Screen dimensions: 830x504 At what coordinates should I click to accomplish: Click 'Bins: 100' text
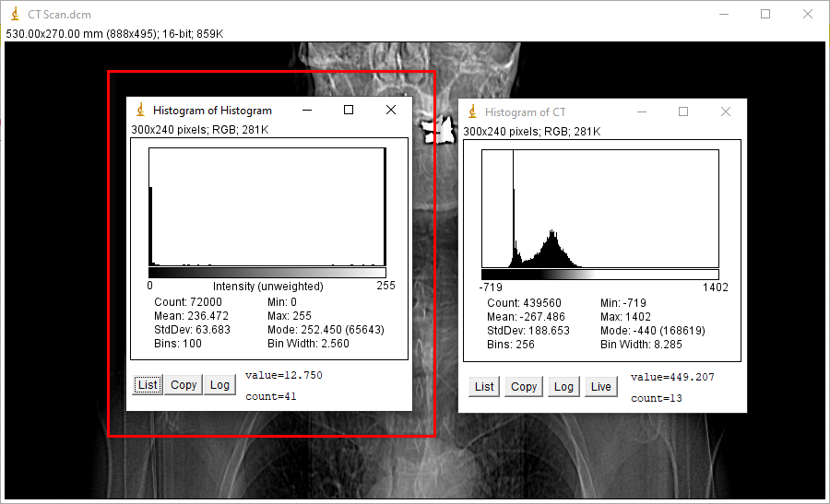coord(178,344)
